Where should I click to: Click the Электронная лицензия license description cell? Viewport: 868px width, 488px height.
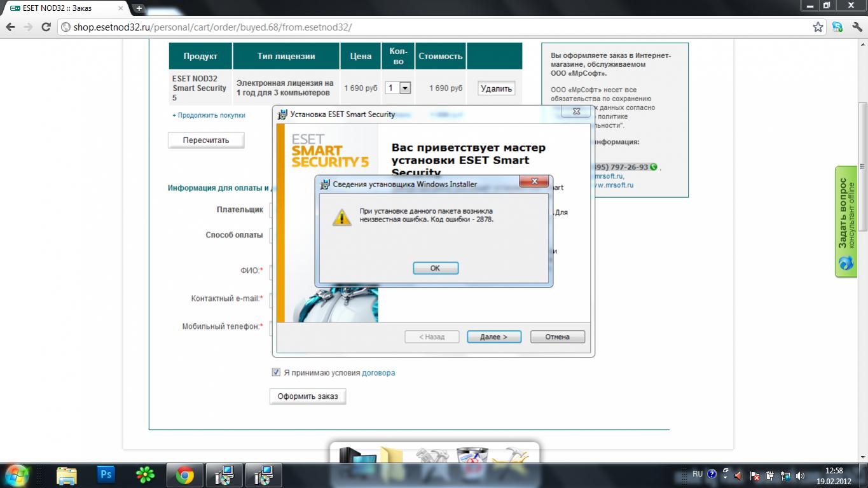tap(286, 88)
